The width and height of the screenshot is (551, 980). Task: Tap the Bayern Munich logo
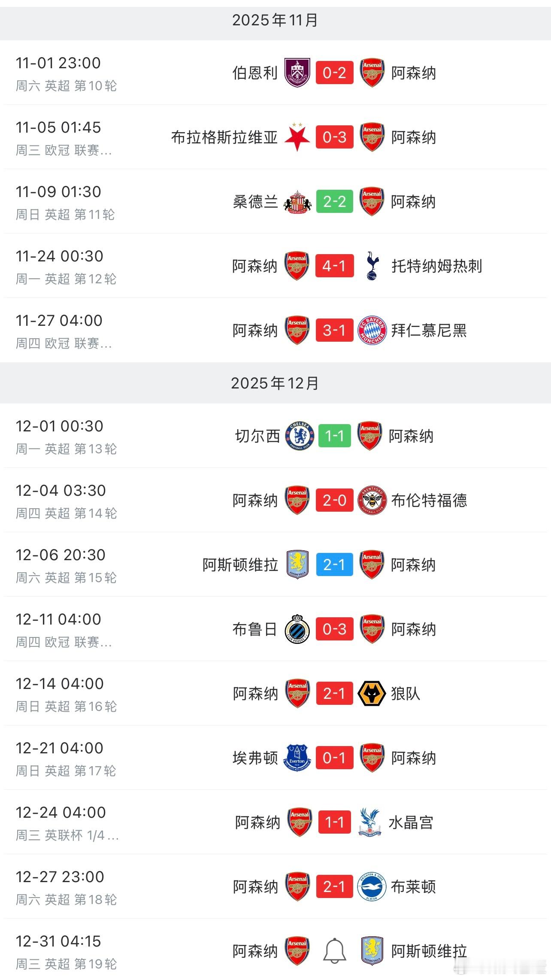click(x=372, y=331)
